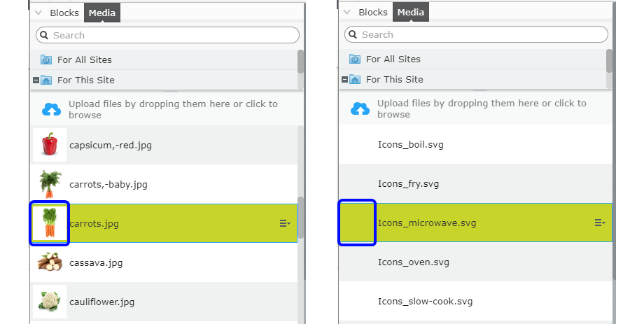Select the Media tab in right panel

pyautogui.click(x=411, y=12)
